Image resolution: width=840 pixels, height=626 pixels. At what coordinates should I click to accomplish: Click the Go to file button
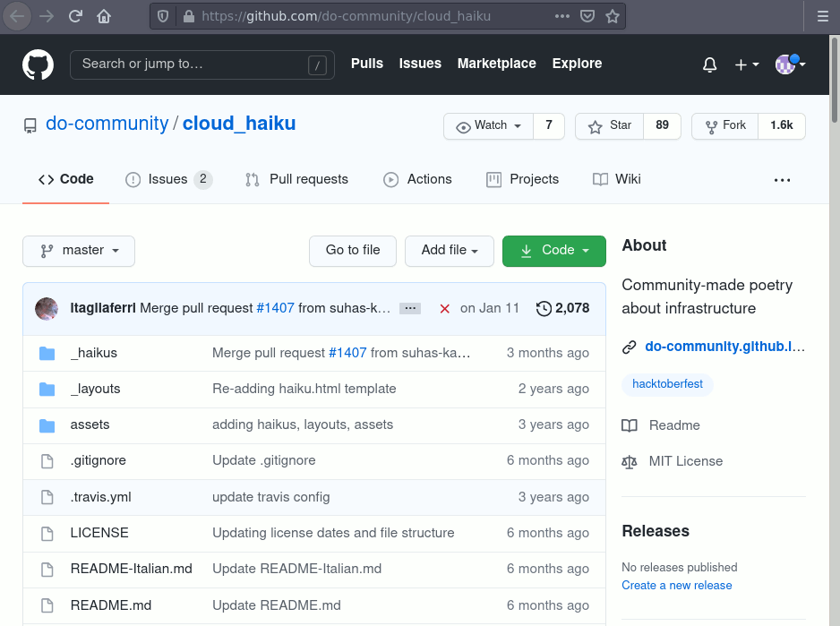[353, 251]
